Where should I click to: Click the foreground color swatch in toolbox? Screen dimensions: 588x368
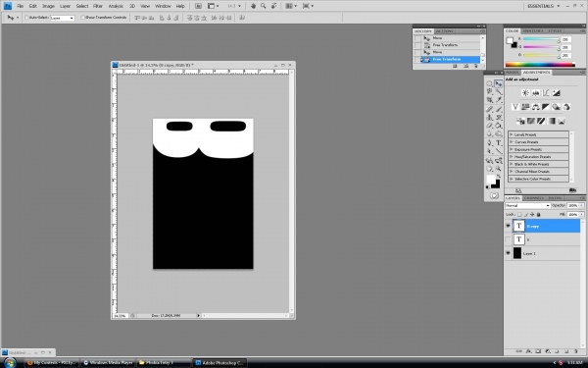click(491, 180)
